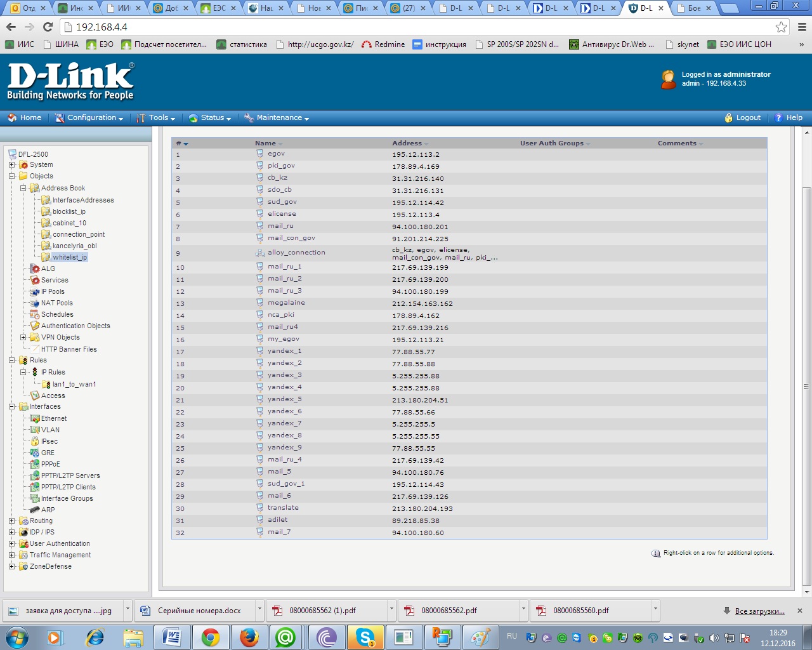Select the ARP icon in the tree
812x650 pixels.
point(36,510)
